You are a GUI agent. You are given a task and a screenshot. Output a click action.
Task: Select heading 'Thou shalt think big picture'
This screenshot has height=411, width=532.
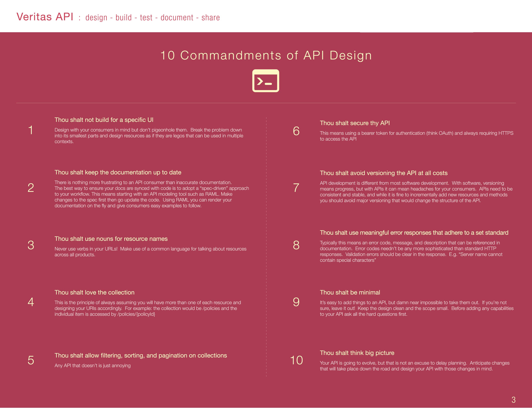[357, 353]
